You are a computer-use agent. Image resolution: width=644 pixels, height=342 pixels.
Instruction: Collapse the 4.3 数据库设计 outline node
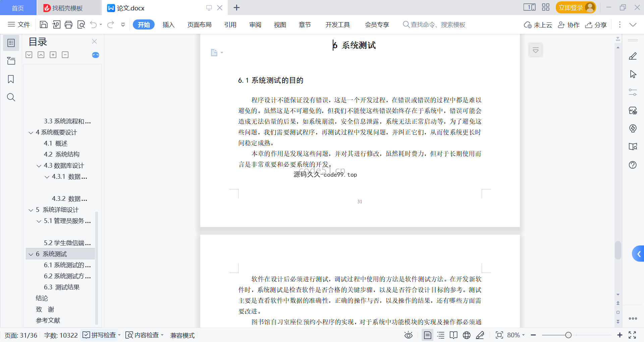(39, 166)
